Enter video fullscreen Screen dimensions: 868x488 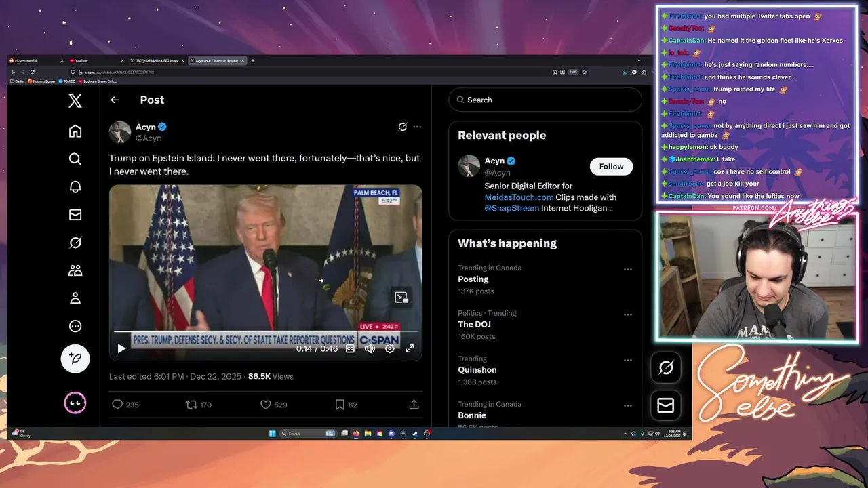click(x=410, y=348)
